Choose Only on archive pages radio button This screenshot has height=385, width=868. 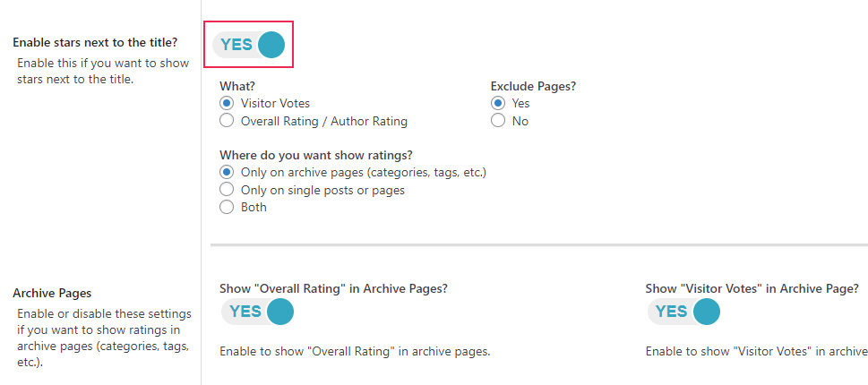click(x=227, y=172)
